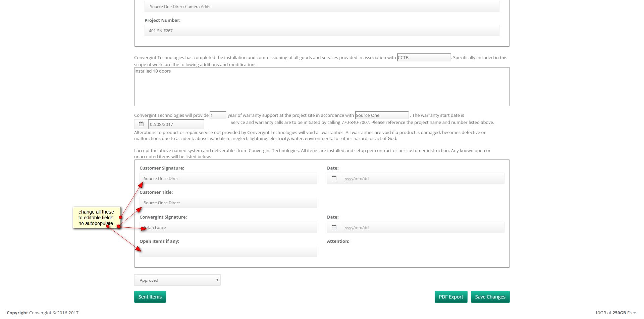Click the Customer Signature date input
Image resolution: width=644 pixels, height=319 pixels.
[x=422, y=178]
